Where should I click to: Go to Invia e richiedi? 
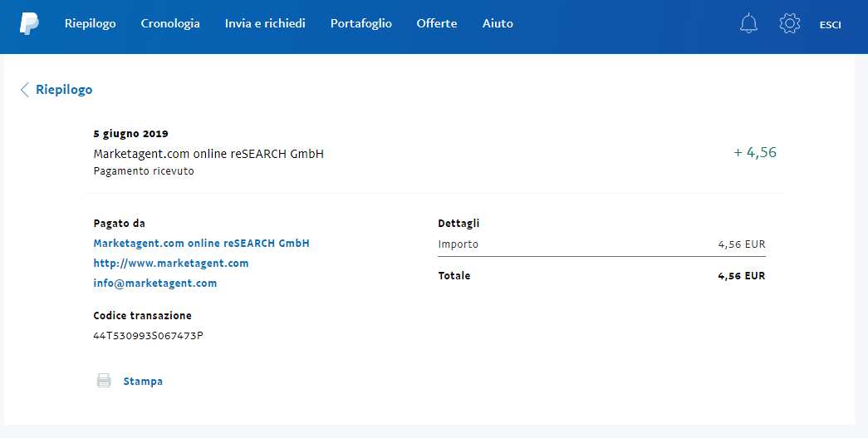[265, 23]
